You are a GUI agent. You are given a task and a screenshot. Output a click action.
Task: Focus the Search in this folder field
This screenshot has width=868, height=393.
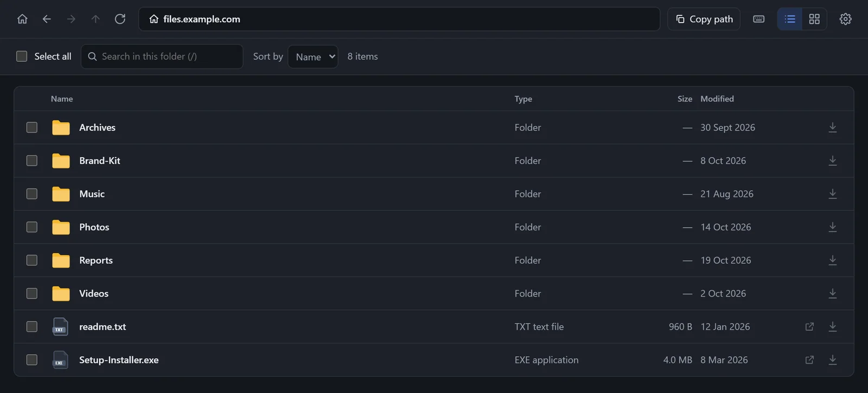162,56
